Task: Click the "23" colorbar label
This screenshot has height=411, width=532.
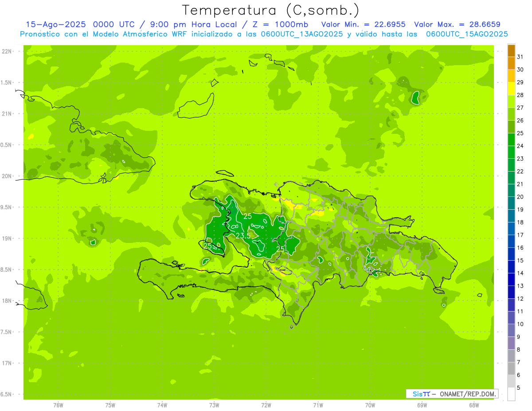Action: tap(520, 159)
